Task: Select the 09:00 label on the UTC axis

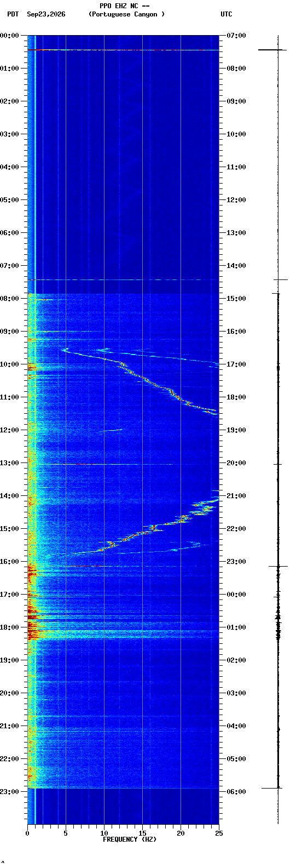Action: coord(236,101)
